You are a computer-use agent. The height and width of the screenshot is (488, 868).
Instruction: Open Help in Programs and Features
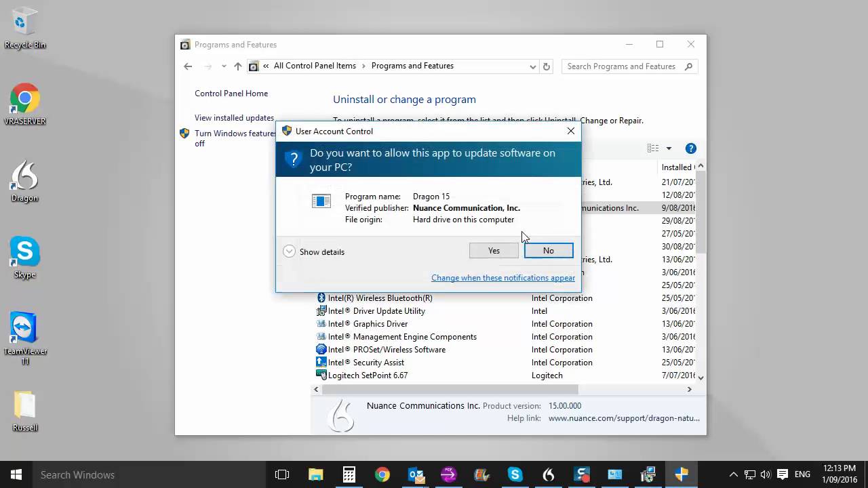(x=690, y=148)
